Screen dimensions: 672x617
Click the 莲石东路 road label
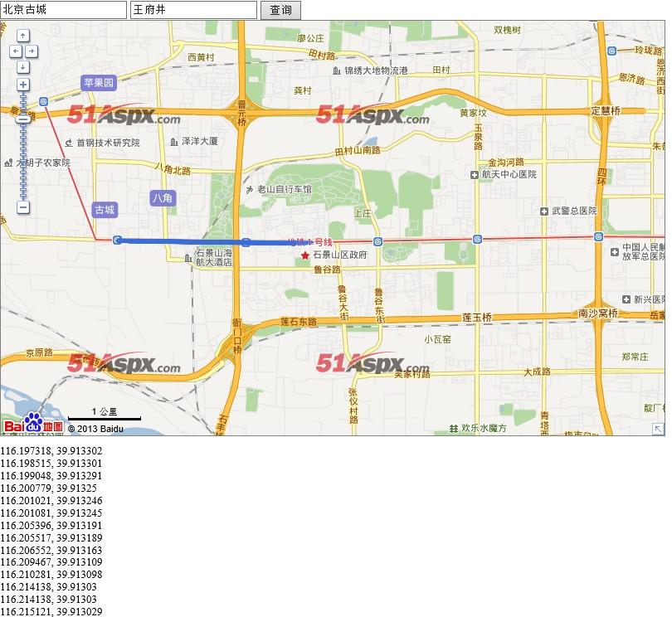click(299, 322)
